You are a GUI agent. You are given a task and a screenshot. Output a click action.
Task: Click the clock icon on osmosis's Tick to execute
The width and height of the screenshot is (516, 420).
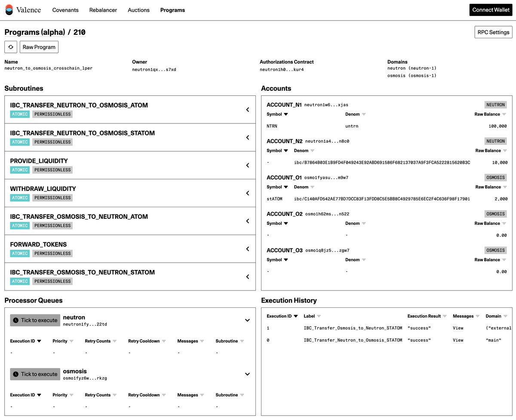click(x=15, y=374)
